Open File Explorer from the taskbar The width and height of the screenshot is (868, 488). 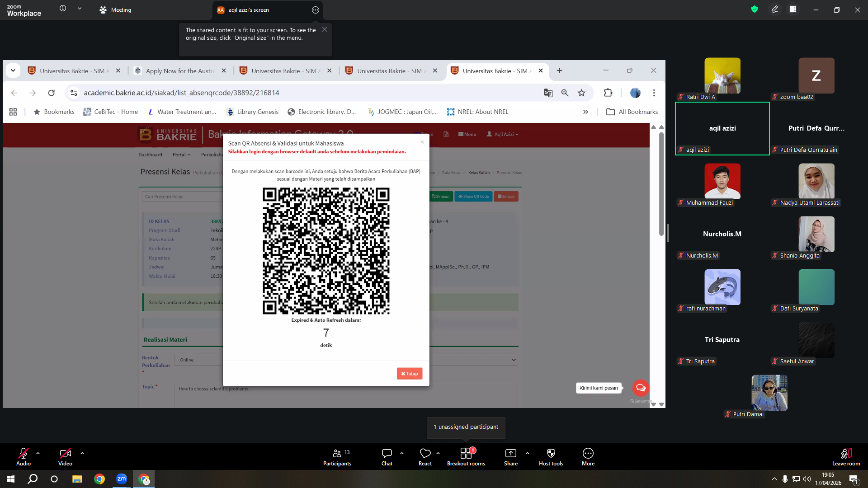77,479
